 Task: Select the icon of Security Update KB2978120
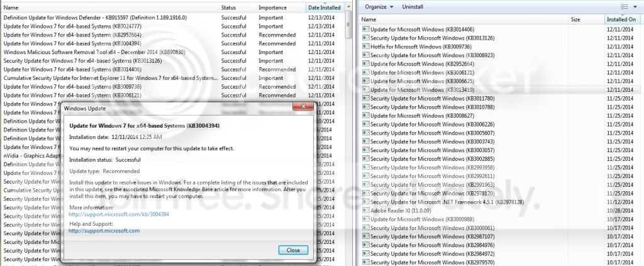(366, 193)
